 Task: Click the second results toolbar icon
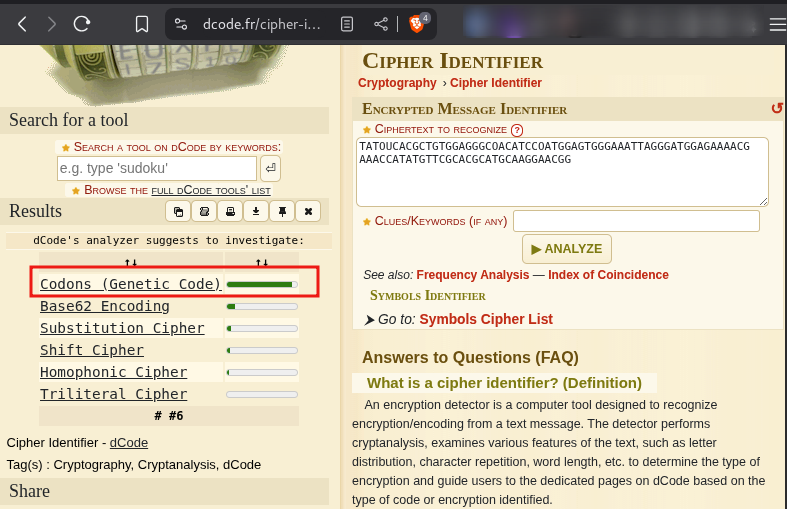point(204,211)
